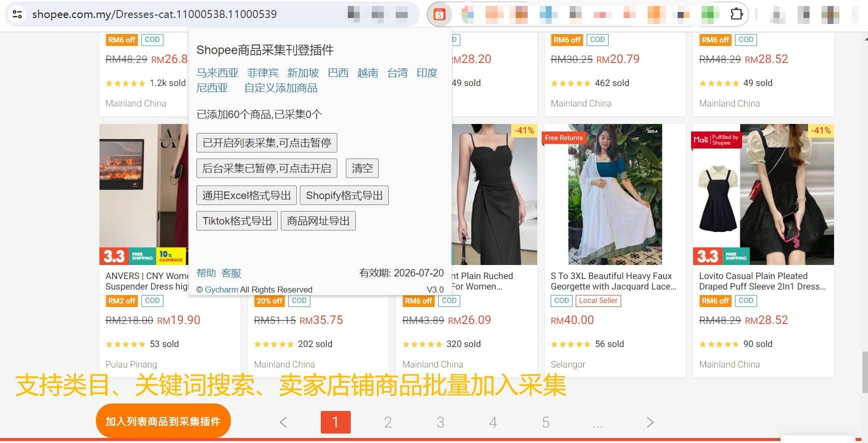
Task: Export product URLs with 商品网址导出
Action: [318, 220]
